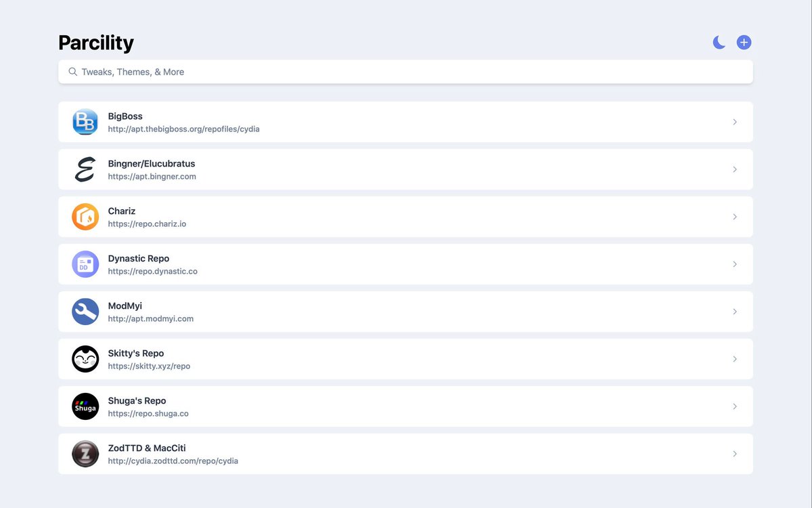Image resolution: width=812 pixels, height=508 pixels.
Task: Open Shuga's Repo via its chevron
Action: (735, 406)
